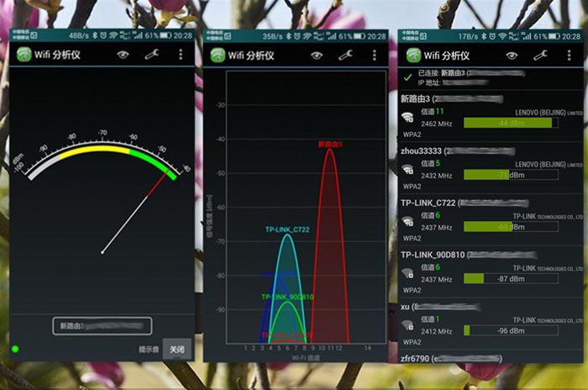Screen dimensions: 588x390
Task: Click the wifi lock icon for zhou33333
Action: (407, 169)
